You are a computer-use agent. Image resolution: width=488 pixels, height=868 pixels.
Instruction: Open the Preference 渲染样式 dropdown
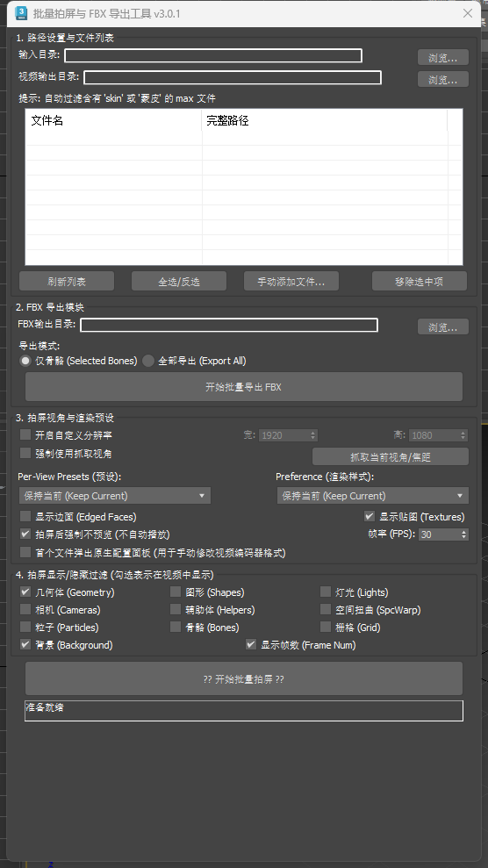pyautogui.click(x=373, y=496)
